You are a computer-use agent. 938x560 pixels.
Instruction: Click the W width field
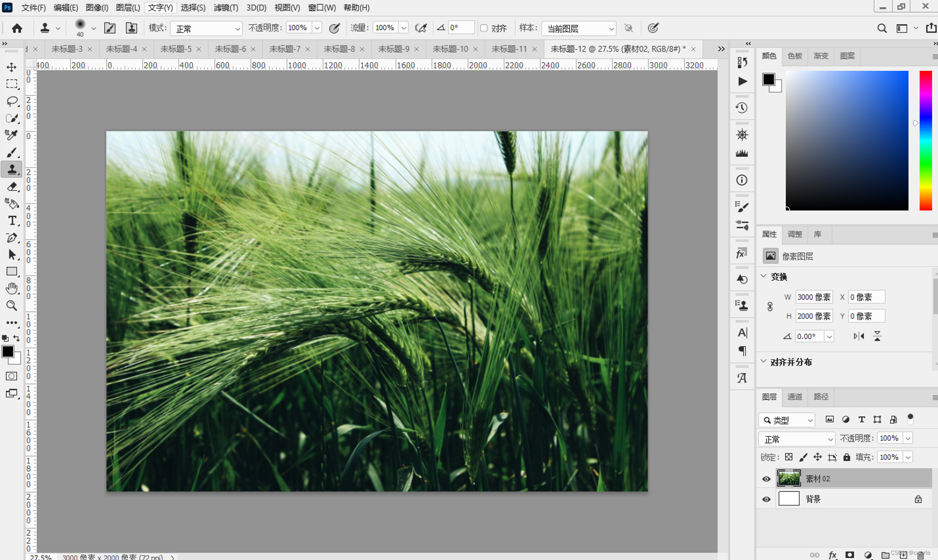point(814,297)
